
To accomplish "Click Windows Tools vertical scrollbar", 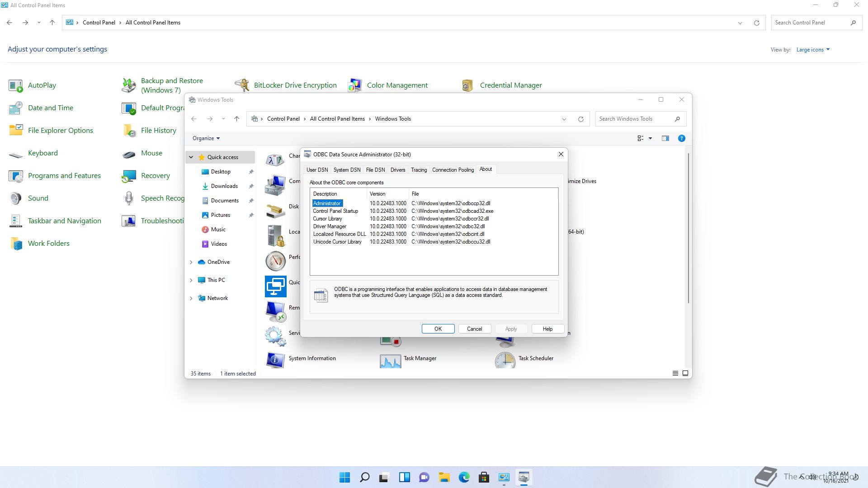I will tap(688, 228).
